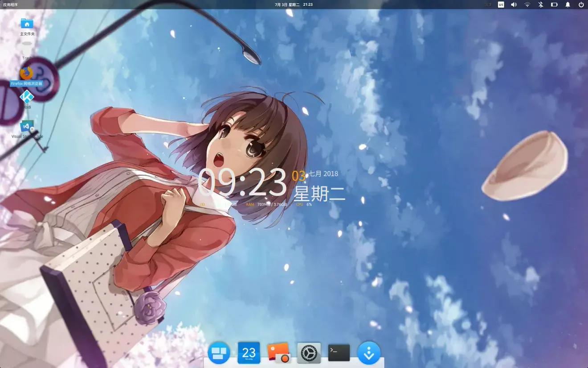588x368 pixels.
Task: Open the notifications bell icon
Action: point(568,4)
